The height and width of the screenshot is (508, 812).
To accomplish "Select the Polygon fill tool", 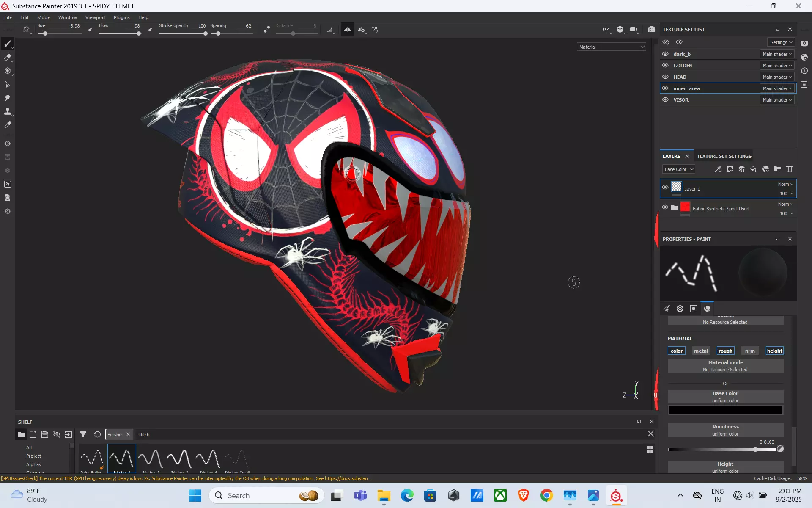I will pos(8,84).
